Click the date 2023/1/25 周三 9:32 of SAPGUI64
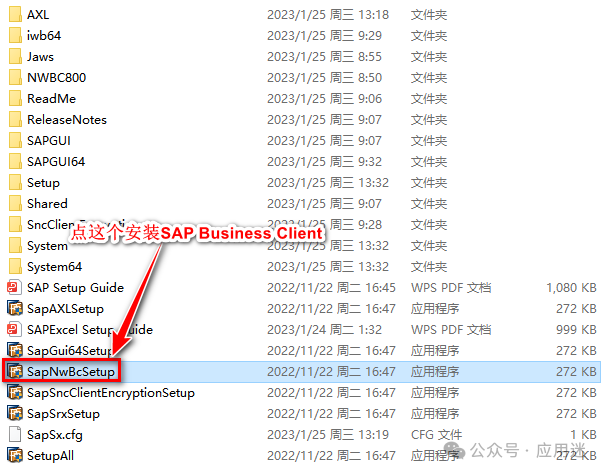Viewport: 605px width, 474px height. pos(324,161)
